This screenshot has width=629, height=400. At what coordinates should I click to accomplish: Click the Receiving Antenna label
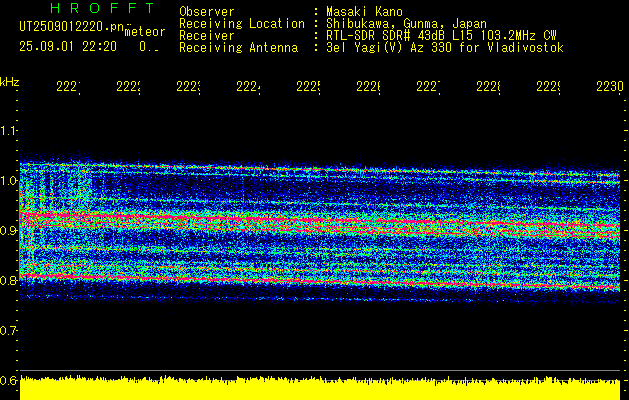point(238,48)
